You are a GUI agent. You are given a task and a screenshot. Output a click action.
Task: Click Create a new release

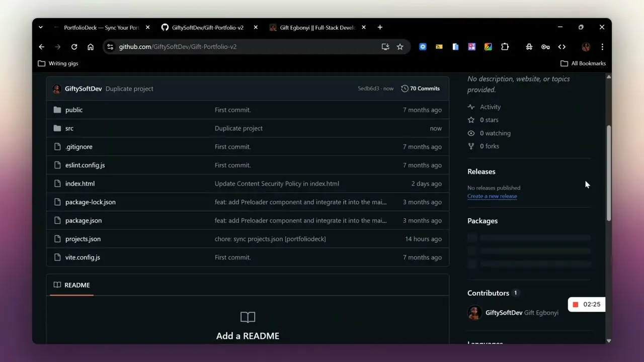tap(492, 196)
